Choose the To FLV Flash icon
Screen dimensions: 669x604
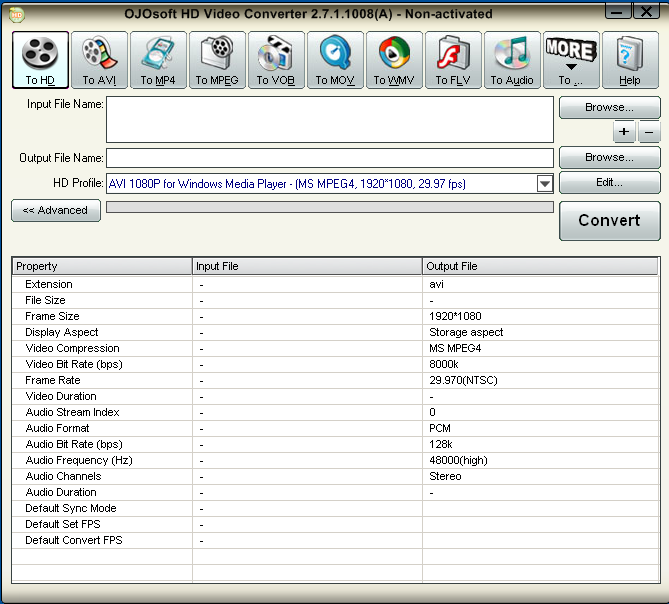[453, 60]
